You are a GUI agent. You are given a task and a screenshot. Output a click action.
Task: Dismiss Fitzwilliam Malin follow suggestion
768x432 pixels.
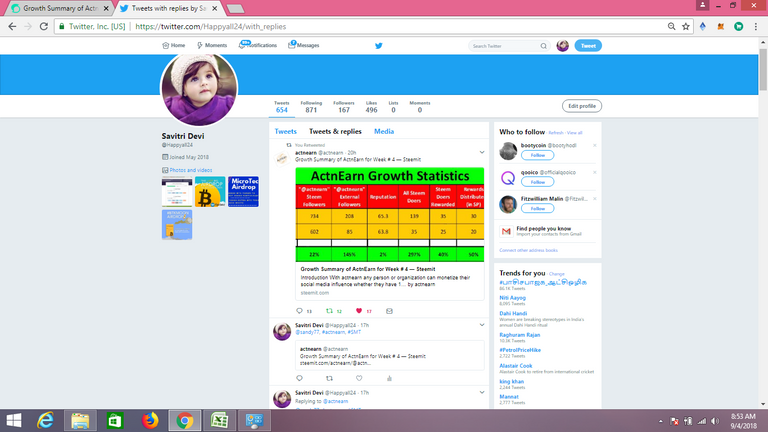(x=595, y=199)
